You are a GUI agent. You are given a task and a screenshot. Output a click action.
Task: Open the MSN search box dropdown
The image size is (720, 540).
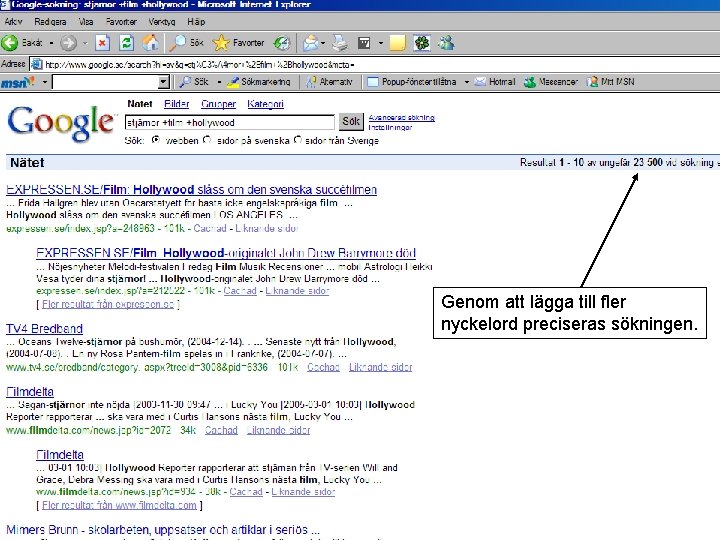coord(164,82)
